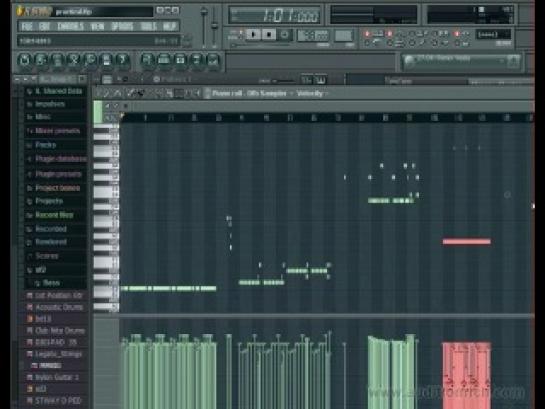Image resolution: width=545 pixels, height=409 pixels.
Task: Click the project title field practical.flp
Action: 103,12
